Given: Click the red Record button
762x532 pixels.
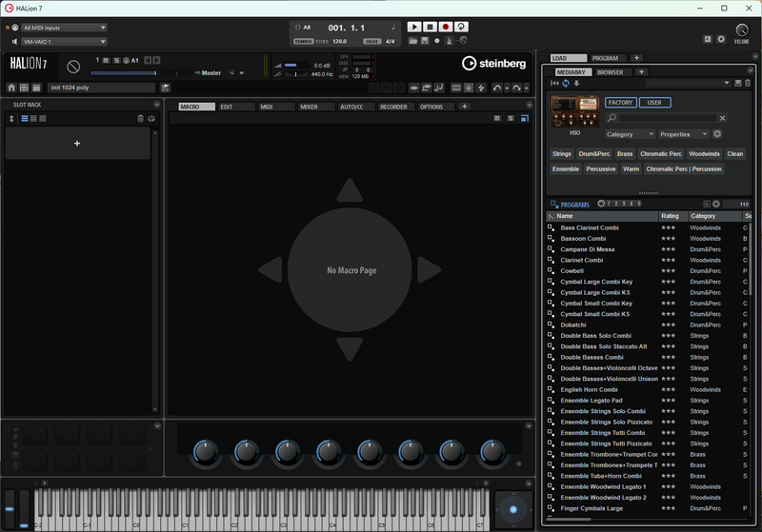Looking at the screenshot, I should [x=445, y=27].
